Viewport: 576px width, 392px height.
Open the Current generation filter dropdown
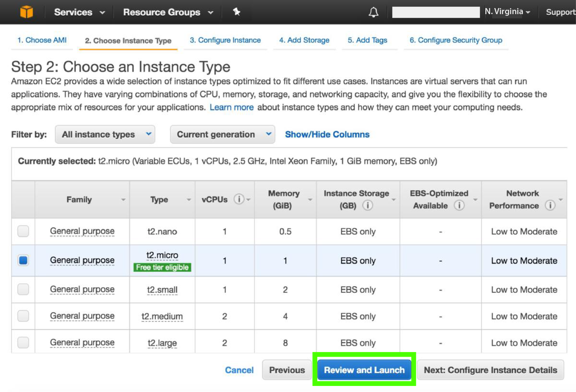pyautogui.click(x=222, y=134)
